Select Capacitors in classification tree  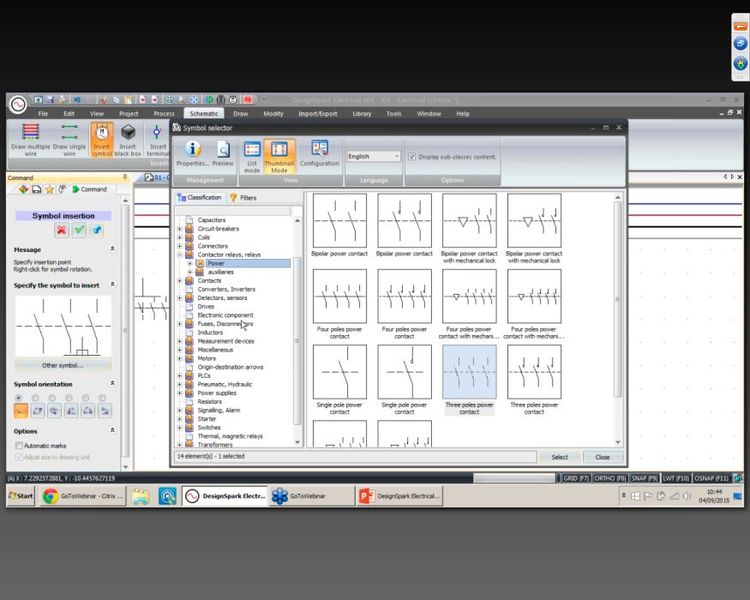(211, 220)
